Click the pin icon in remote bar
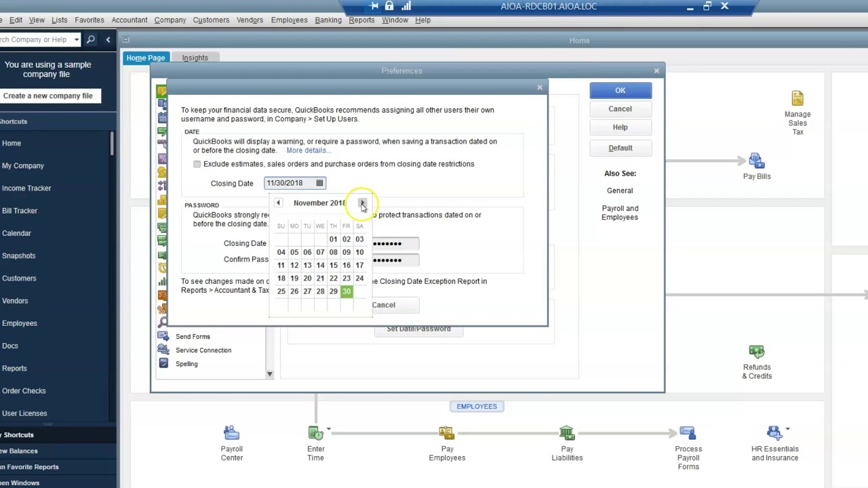This screenshot has width=868, height=488. tap(374, 6)
